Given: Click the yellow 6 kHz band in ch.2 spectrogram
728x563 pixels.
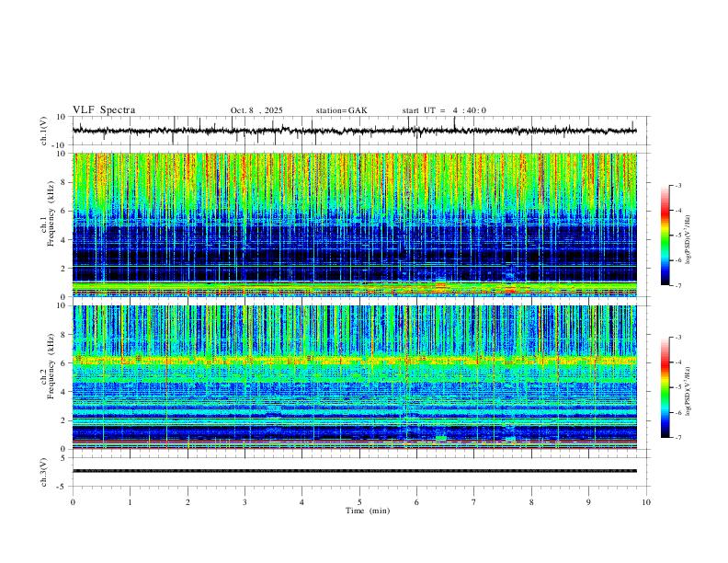Looking at the screenshot, I should [354, 360].
